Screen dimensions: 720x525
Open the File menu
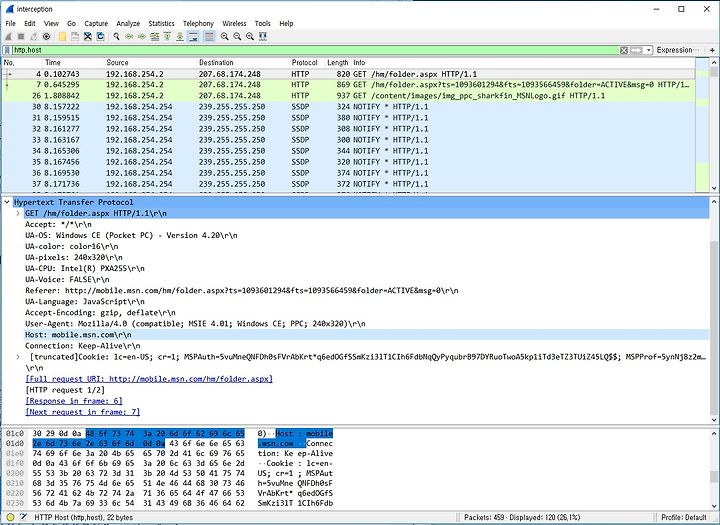coord(11,23)
